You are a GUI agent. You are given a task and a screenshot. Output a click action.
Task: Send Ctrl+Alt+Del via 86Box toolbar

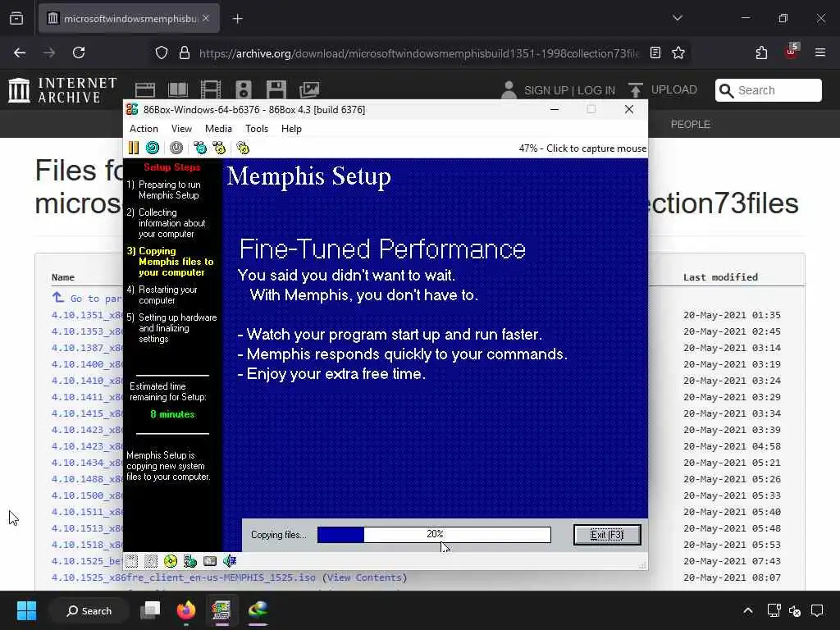coord(200,148)
